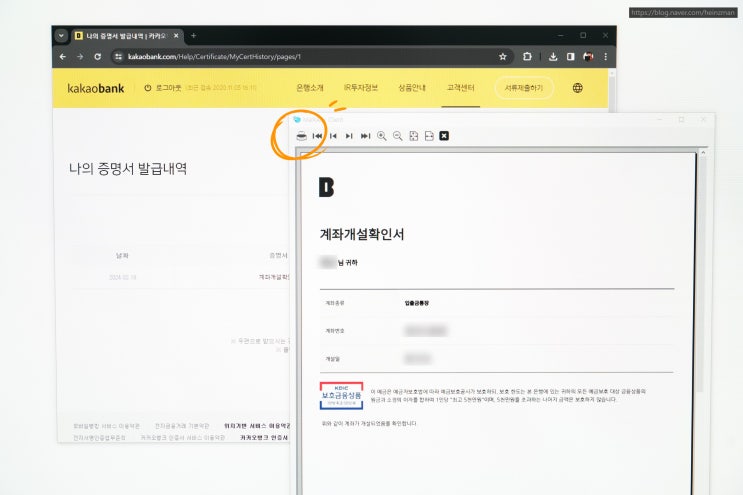Click the '입출금통장' value in certificate

tap(417, 303)
